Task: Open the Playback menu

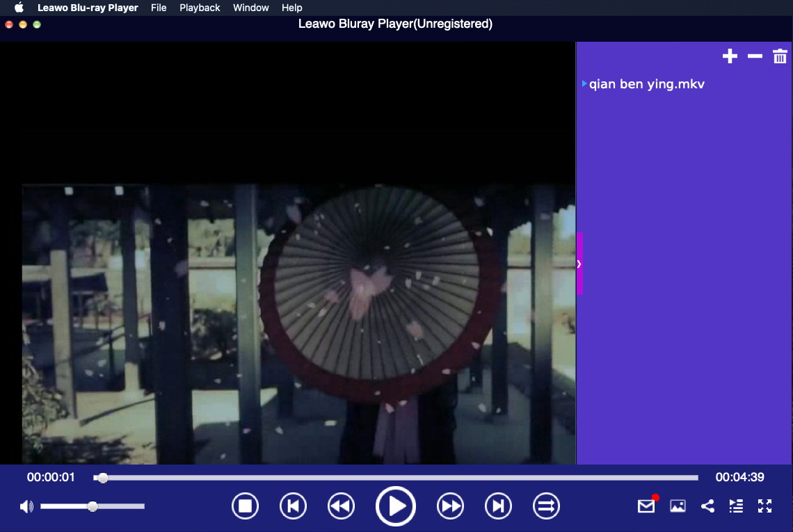Action: 199,8
